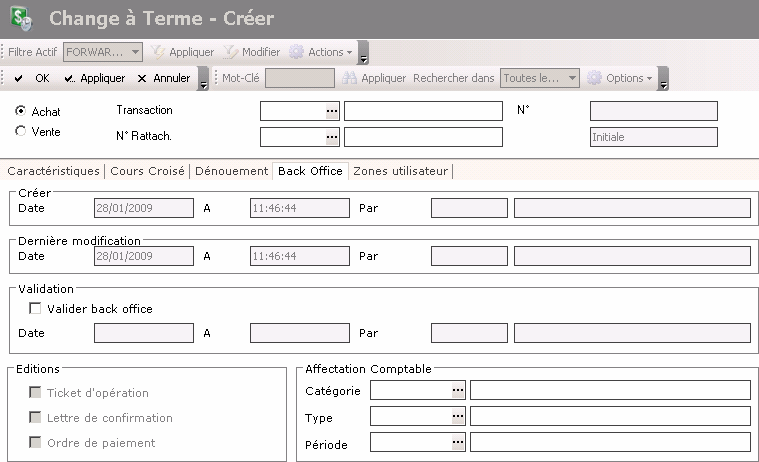Screen dimensions: 759x462
Task: Select the Achat radio button
Action: pos(21,112)
